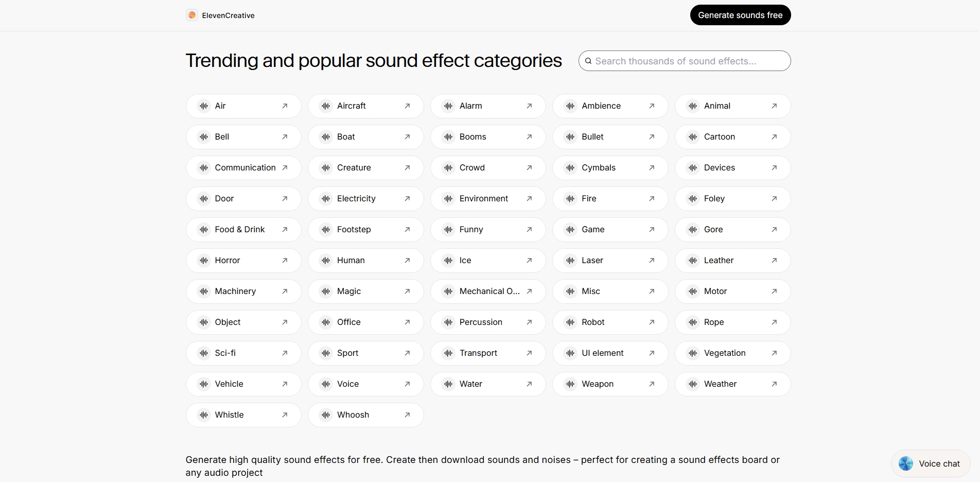
Task: Click the Voice chat orb icon
Action: [906, 463]
